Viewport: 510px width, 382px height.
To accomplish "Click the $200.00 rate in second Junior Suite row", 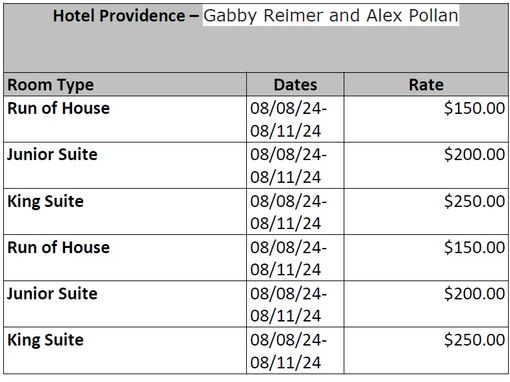I will 474,294.
